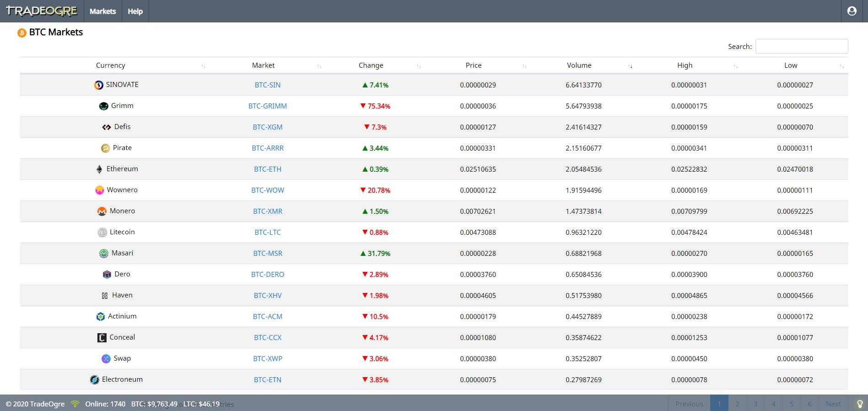
Task: Click the Online: 1740 status text
Action: [x=105, y=404]
